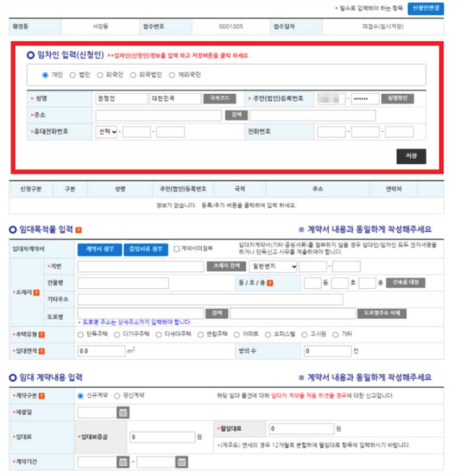The height and width of the screenshot is (476, 457).
Task: Click 검색 button in 주소 row
Action: tap(236, 115)
